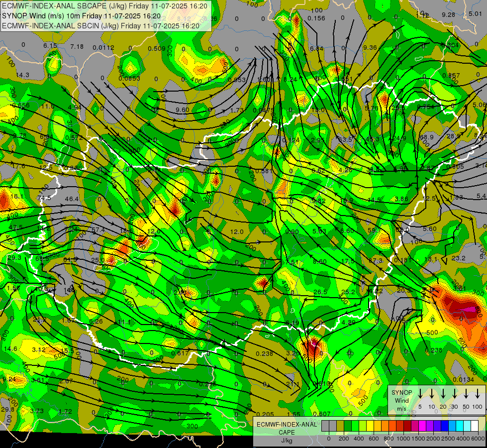Click the map value 0.509
The image size is (487, 448).
point(157,48)
